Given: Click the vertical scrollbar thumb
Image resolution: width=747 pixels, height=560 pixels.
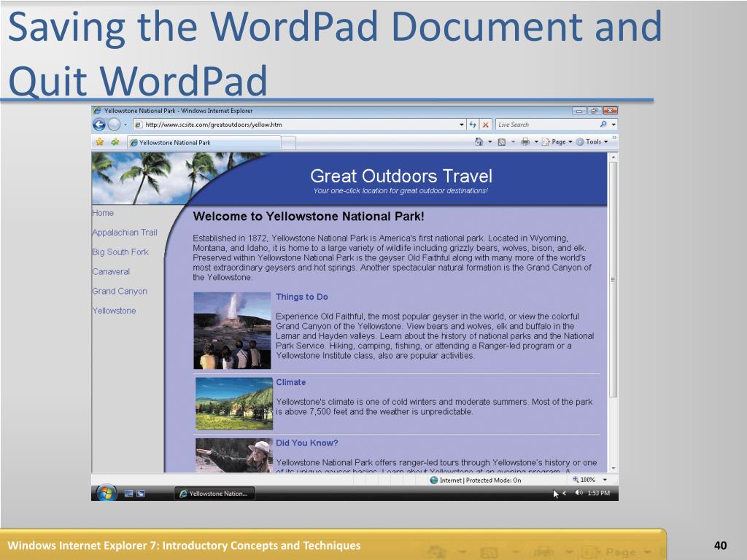Looking at the screenshot, I should (x=613, y=279).
